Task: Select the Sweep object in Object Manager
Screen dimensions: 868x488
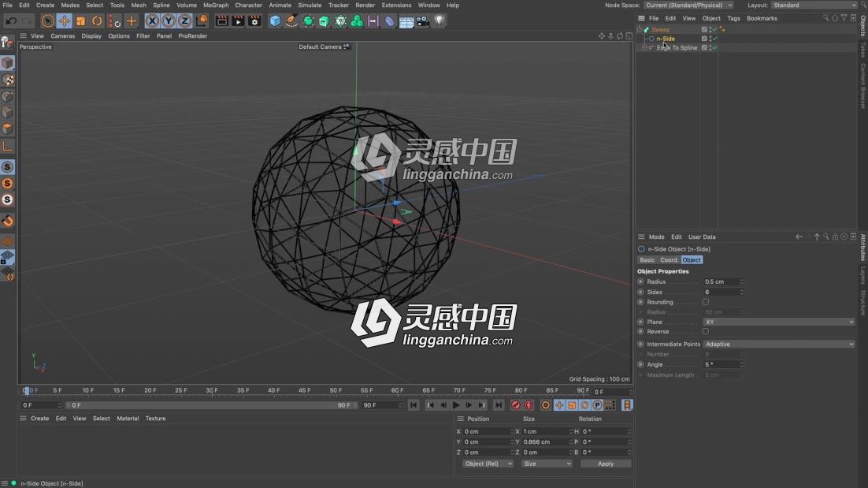Action: point(660,29)
